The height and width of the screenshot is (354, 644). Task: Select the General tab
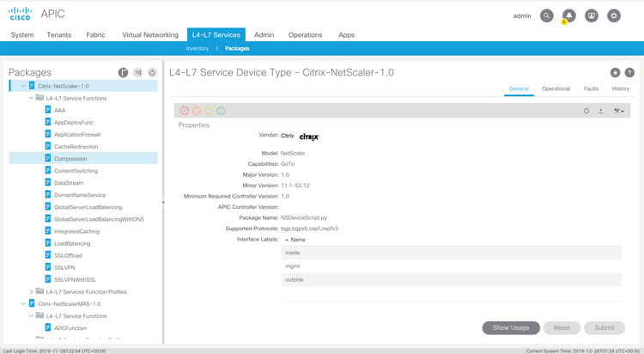[519, 88]
